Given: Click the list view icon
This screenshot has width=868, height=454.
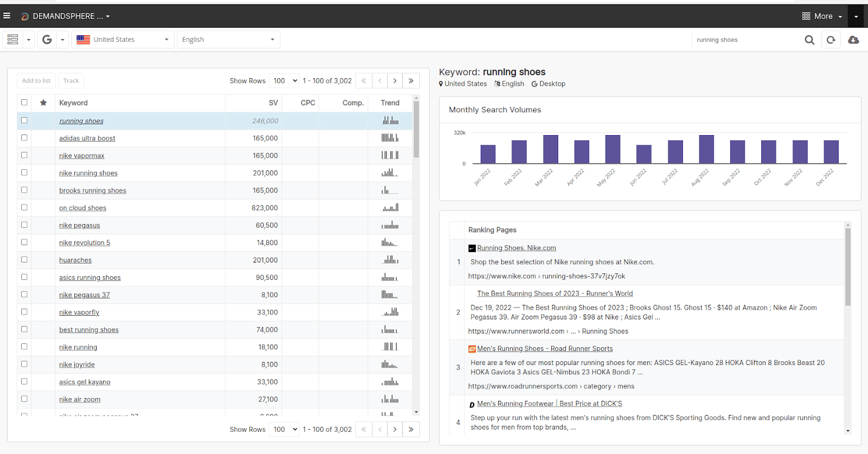Looking at the screenshot, I should [13, 40].
